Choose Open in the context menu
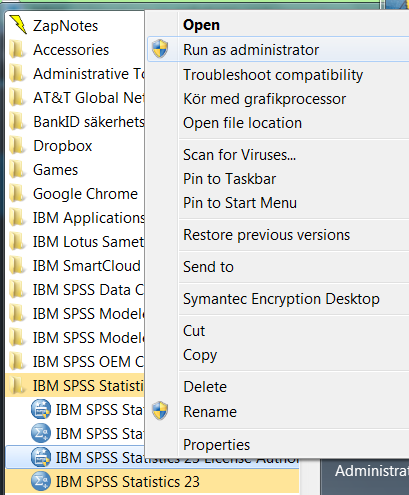Screen dimensions: 409x495 (201, 25)
